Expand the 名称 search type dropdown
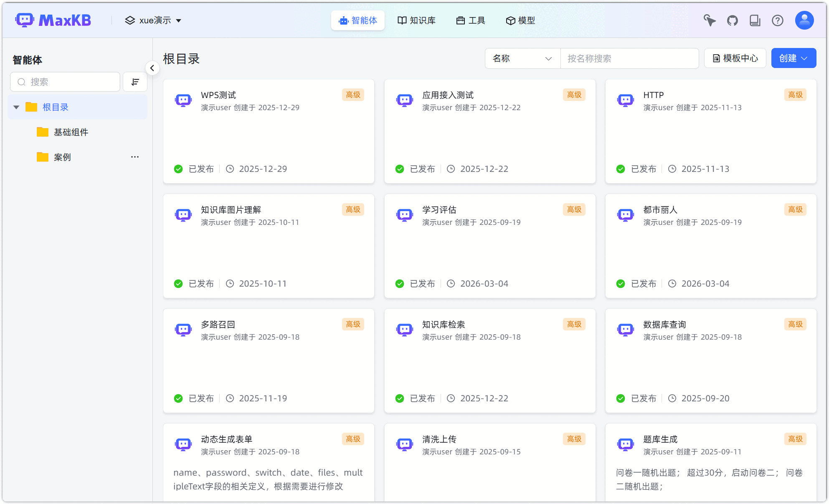The height and width of the screenshot is (504, 829). pos(522,58)
